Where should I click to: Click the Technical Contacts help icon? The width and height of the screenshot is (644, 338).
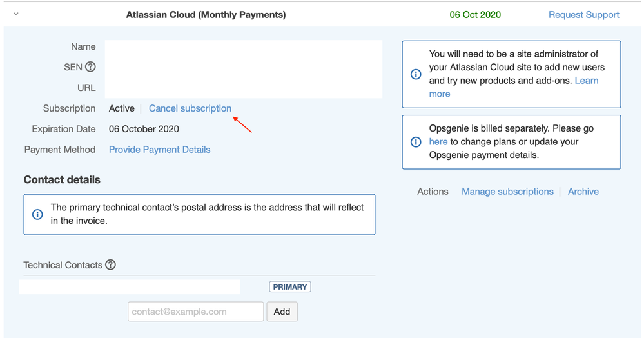point(110,264)
